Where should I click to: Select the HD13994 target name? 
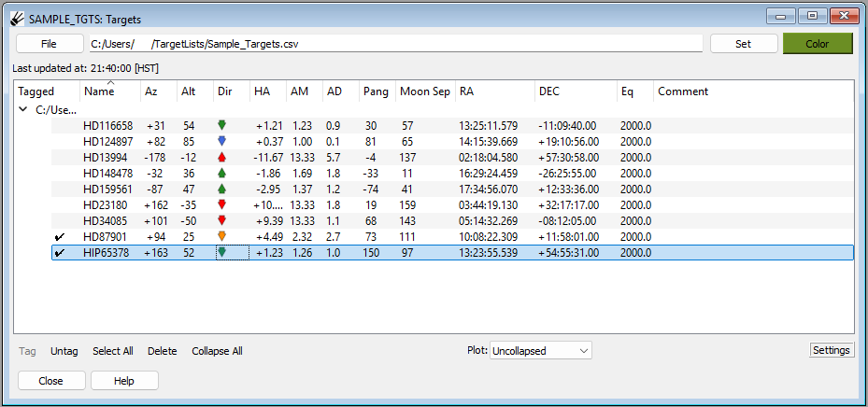106,158
